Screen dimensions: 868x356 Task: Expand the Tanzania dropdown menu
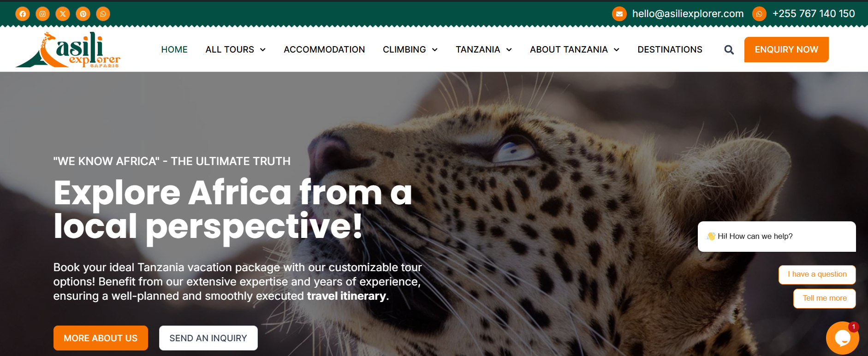(484, 49)
